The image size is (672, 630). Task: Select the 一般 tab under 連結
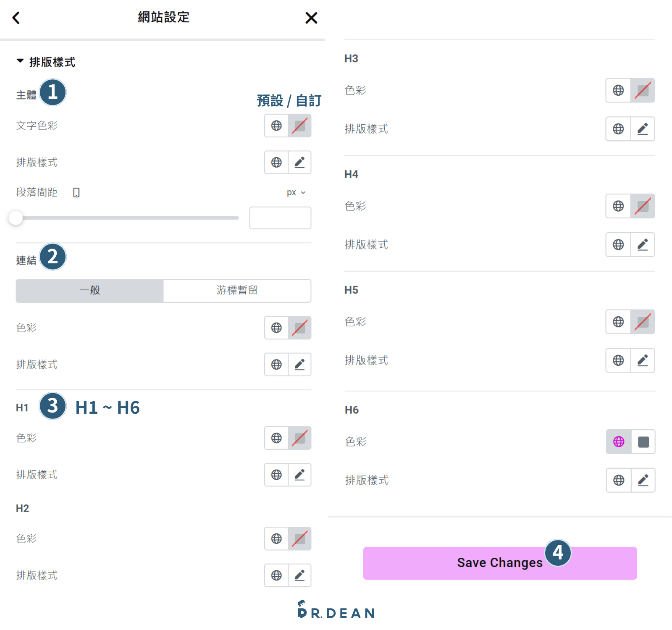coord(89,290)
